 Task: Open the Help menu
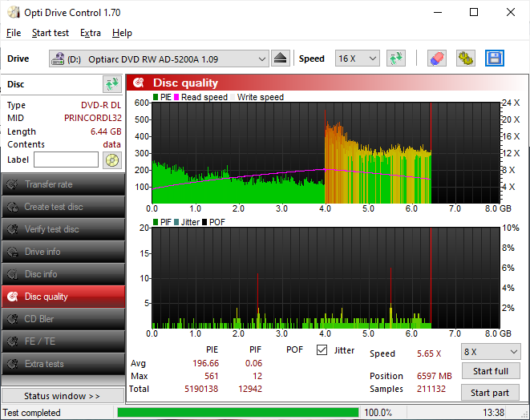(122, 33)
